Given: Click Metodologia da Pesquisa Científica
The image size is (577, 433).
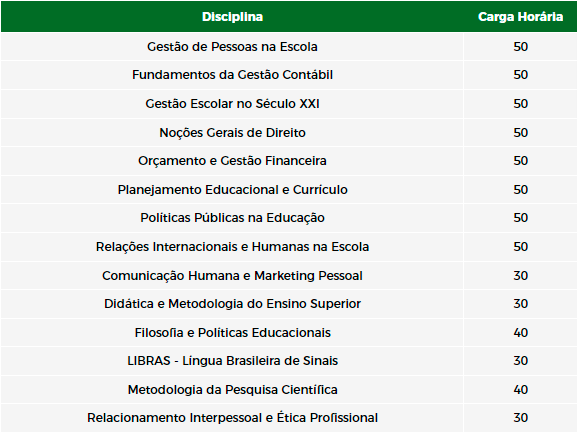Looking at the screenshot, I should point(232,390).
